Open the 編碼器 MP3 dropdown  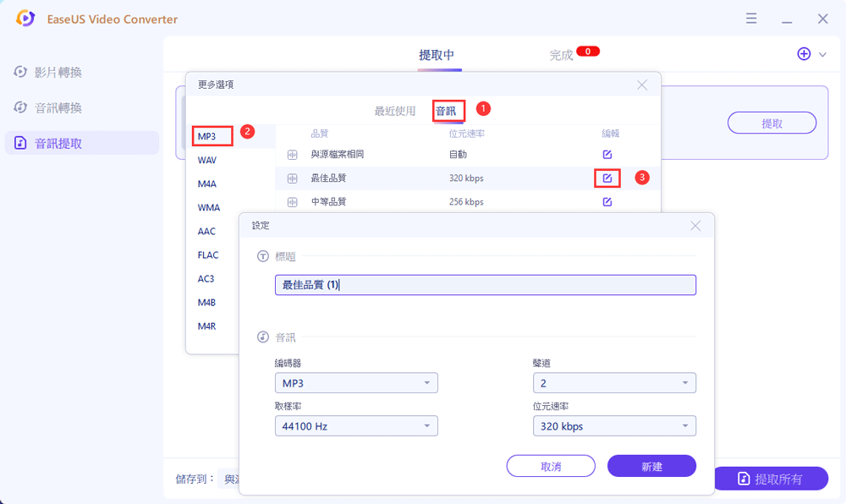tap(356, 383)
